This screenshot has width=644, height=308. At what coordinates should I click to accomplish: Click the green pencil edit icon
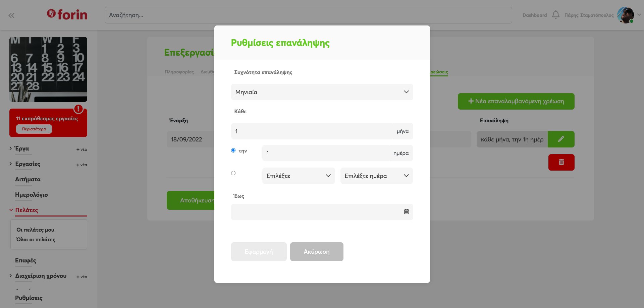point(561,139)
